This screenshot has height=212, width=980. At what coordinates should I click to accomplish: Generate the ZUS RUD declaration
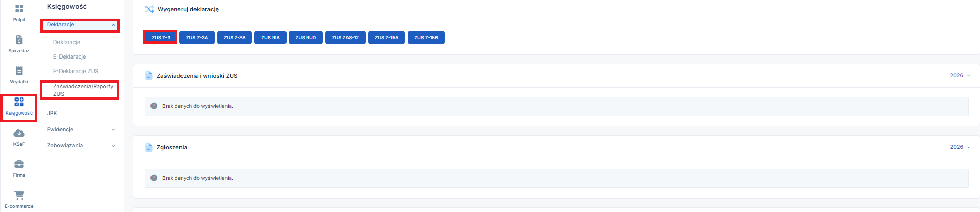306,37
